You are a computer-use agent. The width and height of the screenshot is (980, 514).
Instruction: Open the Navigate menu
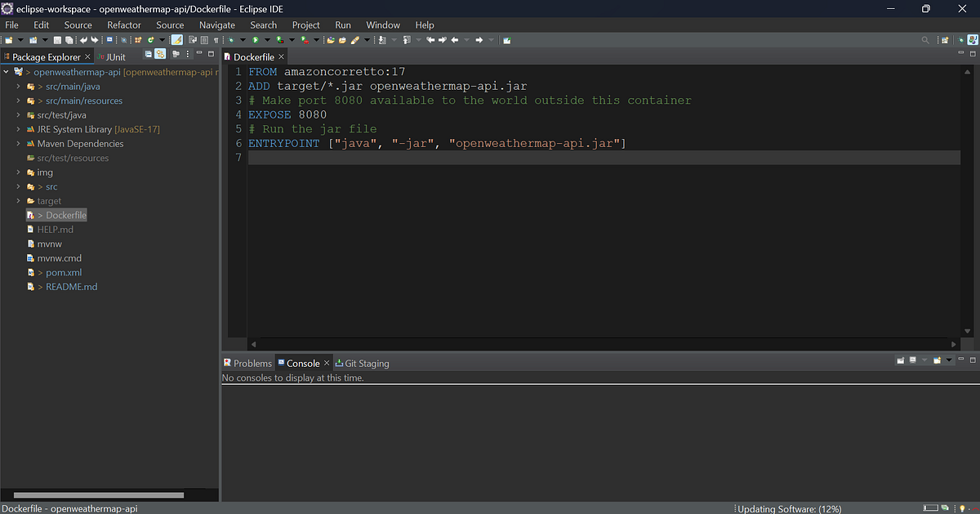click(216, 25)
